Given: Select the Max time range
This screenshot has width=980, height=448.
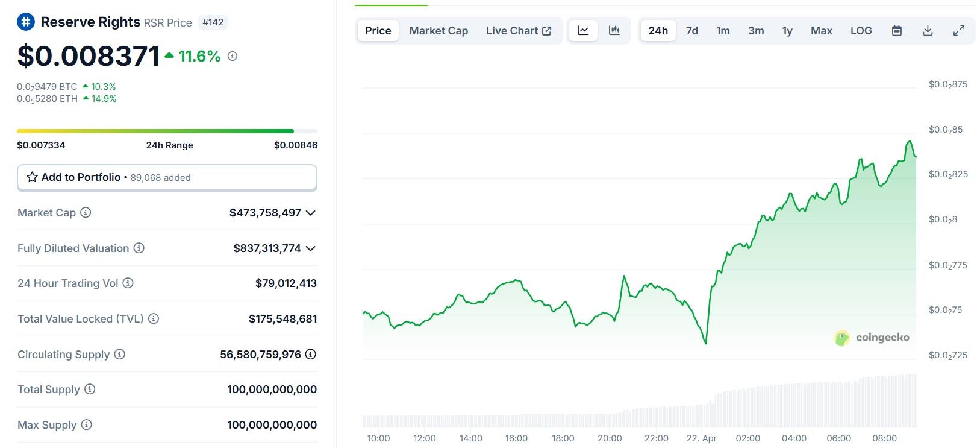Looking at the screenshot, I should pyautogui.click(x=821, y=31).
